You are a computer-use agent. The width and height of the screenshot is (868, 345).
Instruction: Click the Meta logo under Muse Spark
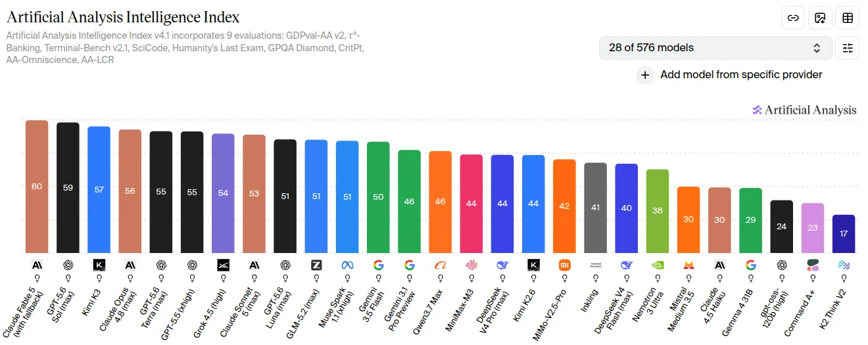(347, 265)
